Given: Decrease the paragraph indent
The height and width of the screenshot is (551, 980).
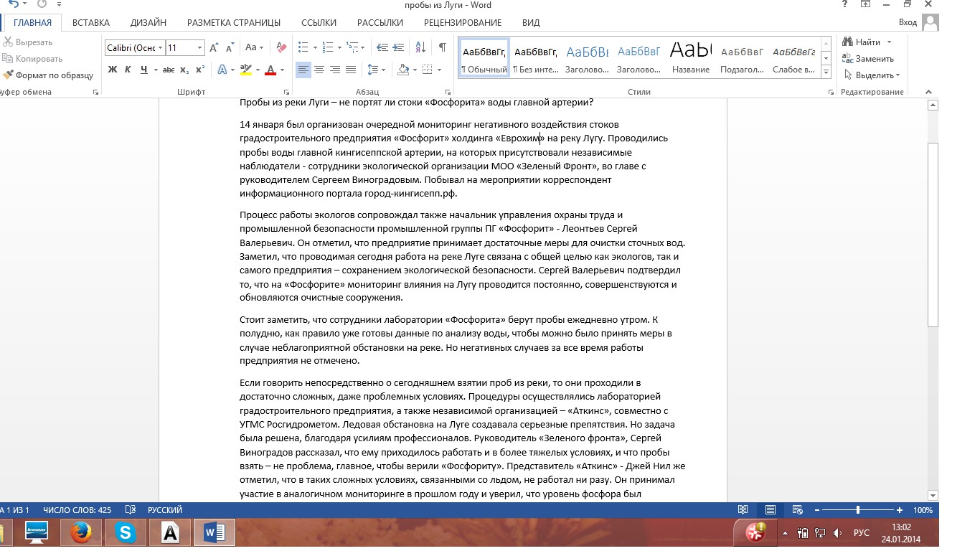Looking at the screenshot, I should 382,47.
